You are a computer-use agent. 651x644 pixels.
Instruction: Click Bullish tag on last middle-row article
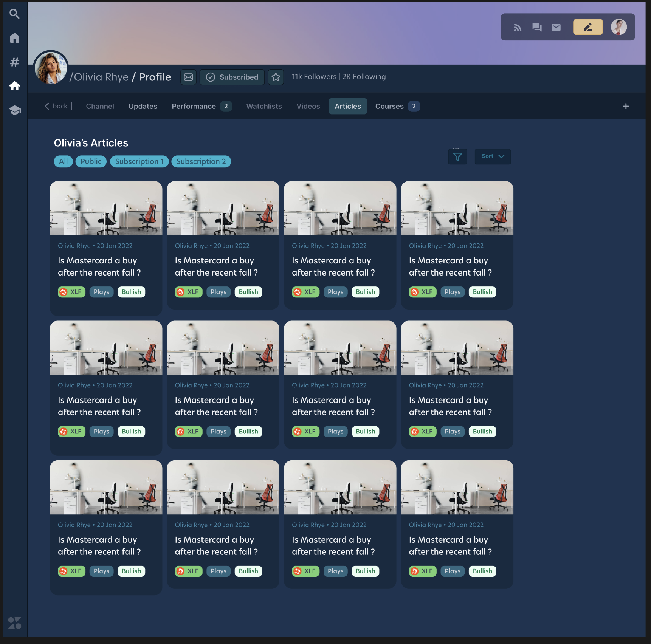point(482,432)
